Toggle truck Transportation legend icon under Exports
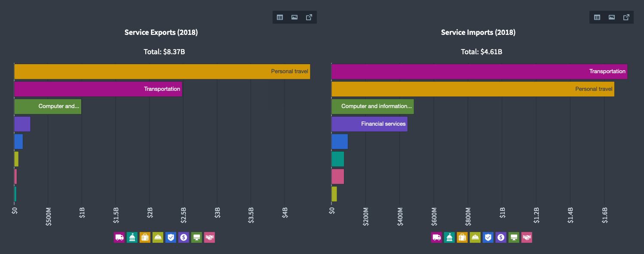This screenshot has height=254, width=644. pyautogui.click(x=119, y=237)
